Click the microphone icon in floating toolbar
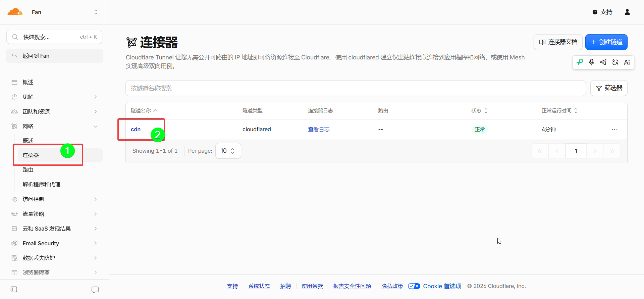 point(592,62)
